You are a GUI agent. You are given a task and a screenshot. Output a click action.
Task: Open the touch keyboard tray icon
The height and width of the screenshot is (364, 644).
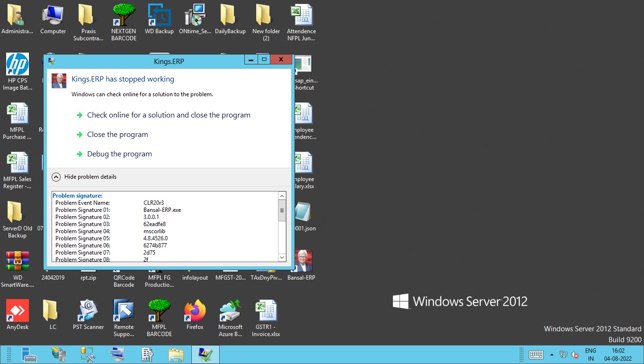point(536,355)
